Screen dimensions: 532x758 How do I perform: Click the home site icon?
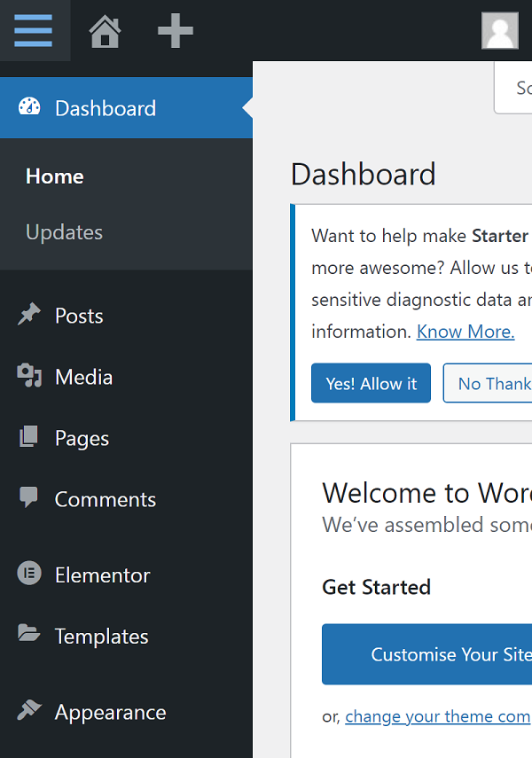coord(105,32)
